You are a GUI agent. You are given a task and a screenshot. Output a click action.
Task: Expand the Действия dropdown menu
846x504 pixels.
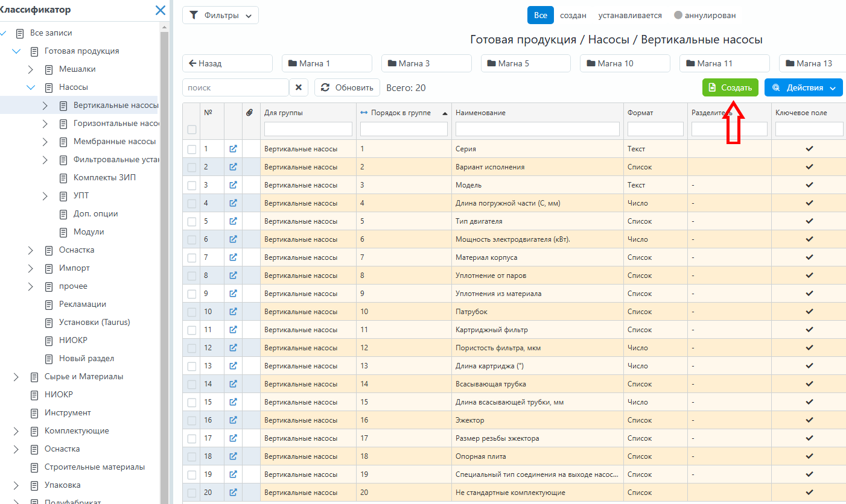803,87
